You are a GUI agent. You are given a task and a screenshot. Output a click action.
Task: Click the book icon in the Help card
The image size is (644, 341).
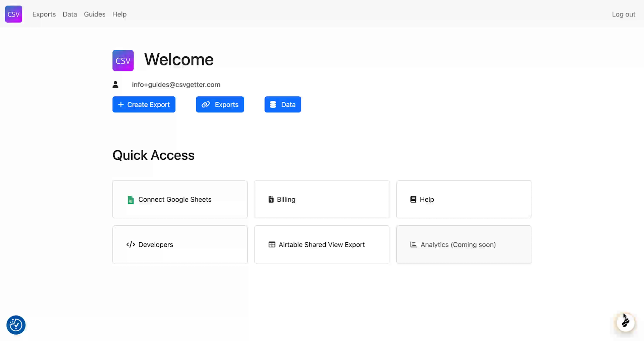pyautogui.click(x=413, y=199)
